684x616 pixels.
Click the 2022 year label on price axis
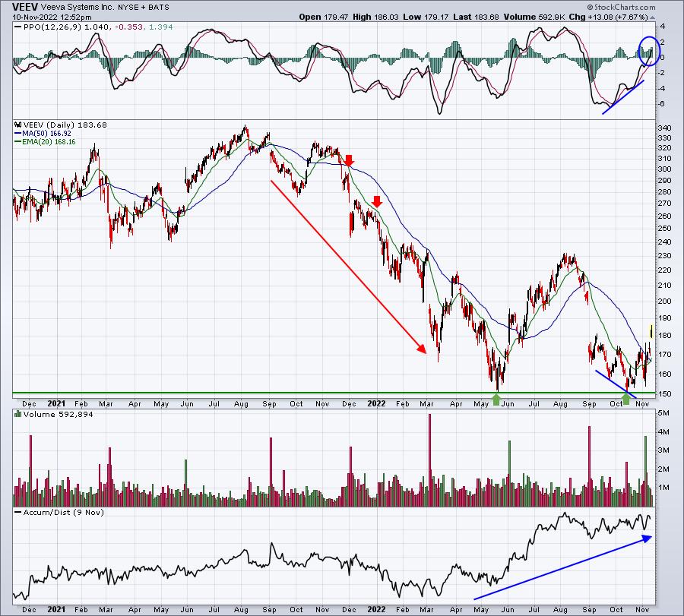click(376, 403)
